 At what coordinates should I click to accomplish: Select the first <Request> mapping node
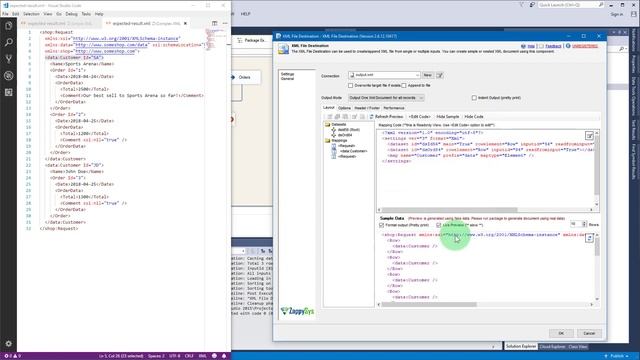click(x=347, y=146)
